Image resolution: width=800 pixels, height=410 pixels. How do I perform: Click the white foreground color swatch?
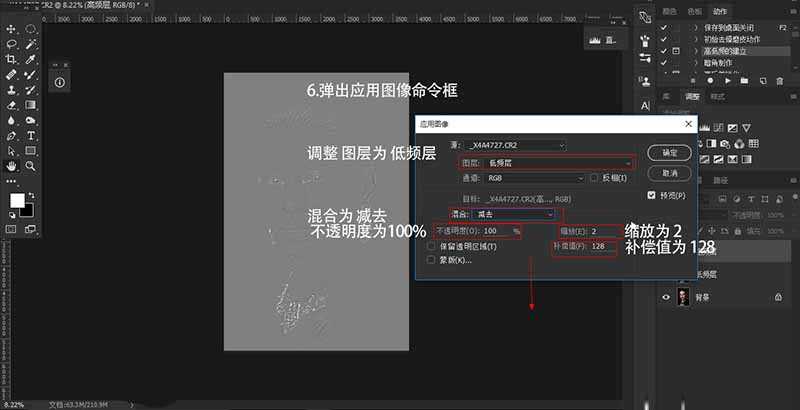click(x=17, y=201)
